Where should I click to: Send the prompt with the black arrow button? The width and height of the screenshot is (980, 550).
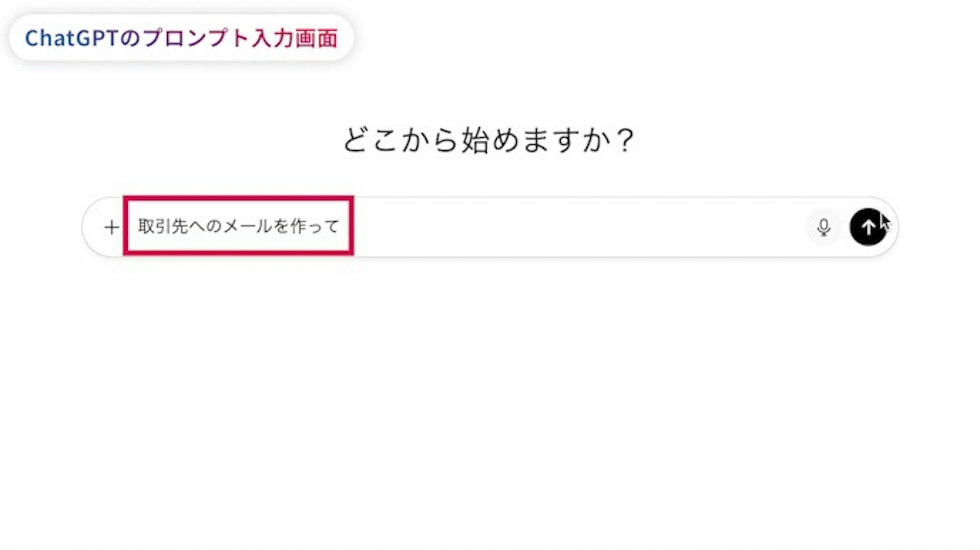point(868,227)
